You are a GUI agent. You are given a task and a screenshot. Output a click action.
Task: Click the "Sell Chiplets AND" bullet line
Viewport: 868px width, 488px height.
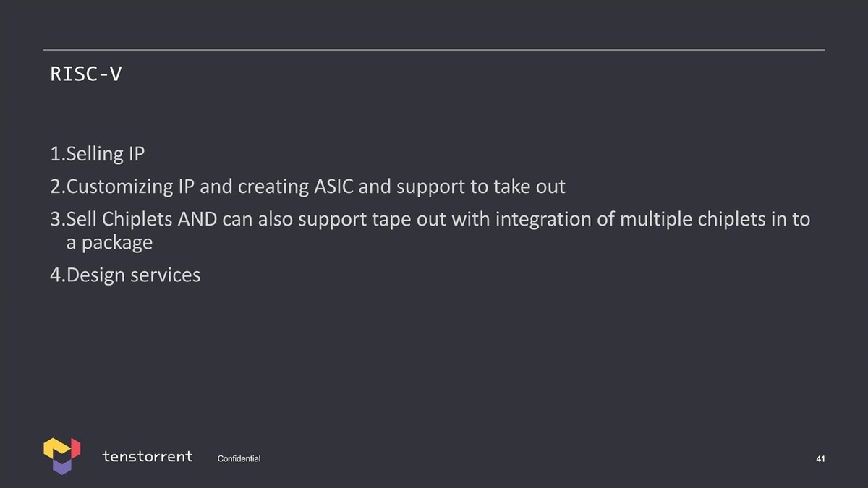(x=430, y=219)
